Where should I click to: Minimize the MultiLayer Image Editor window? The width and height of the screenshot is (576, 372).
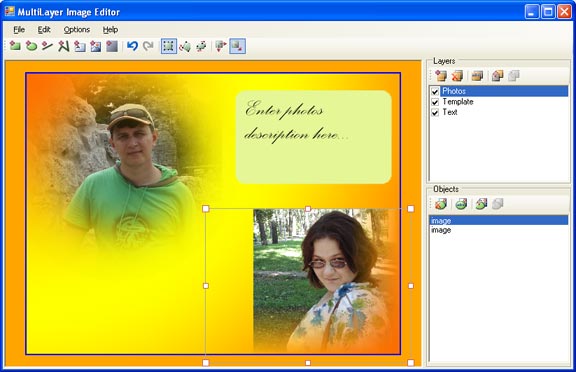(x=532, y=12)
